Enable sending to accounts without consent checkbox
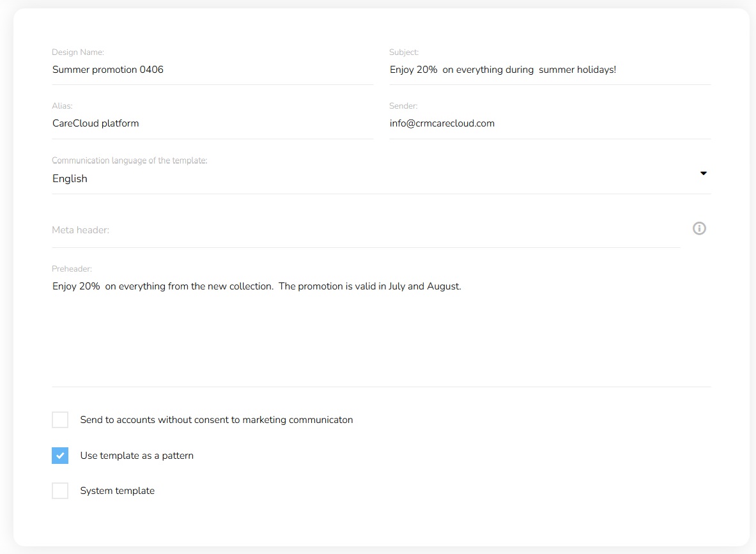This screenshot has height=554, width=756. coord(60,420)
